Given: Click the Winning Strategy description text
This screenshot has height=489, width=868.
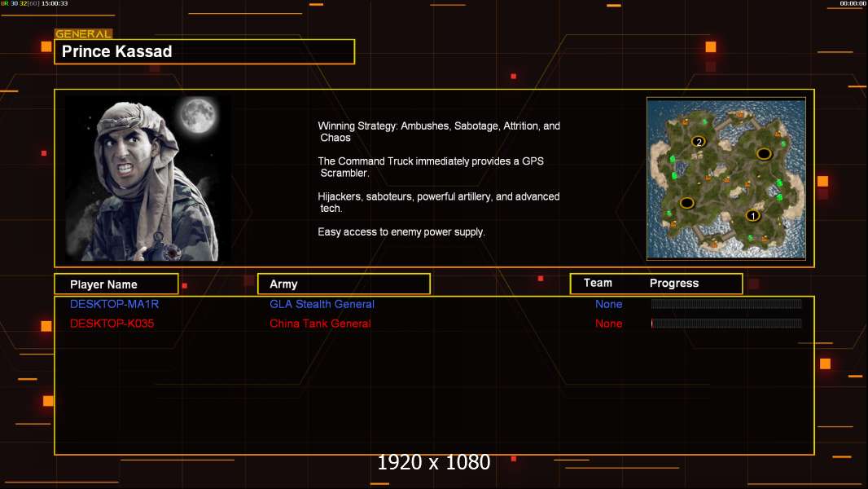Looking at the screenshot, I should click(x=439, y=132).
